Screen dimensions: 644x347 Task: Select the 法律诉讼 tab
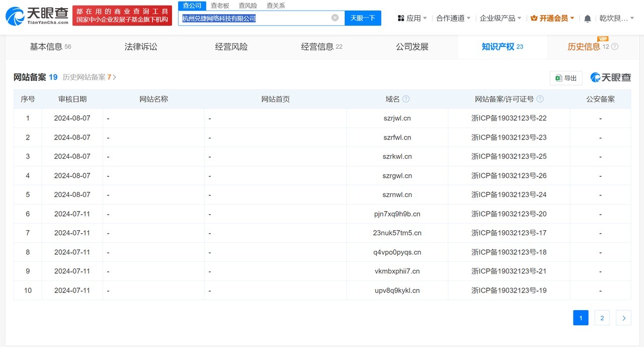tap(140, 46)
